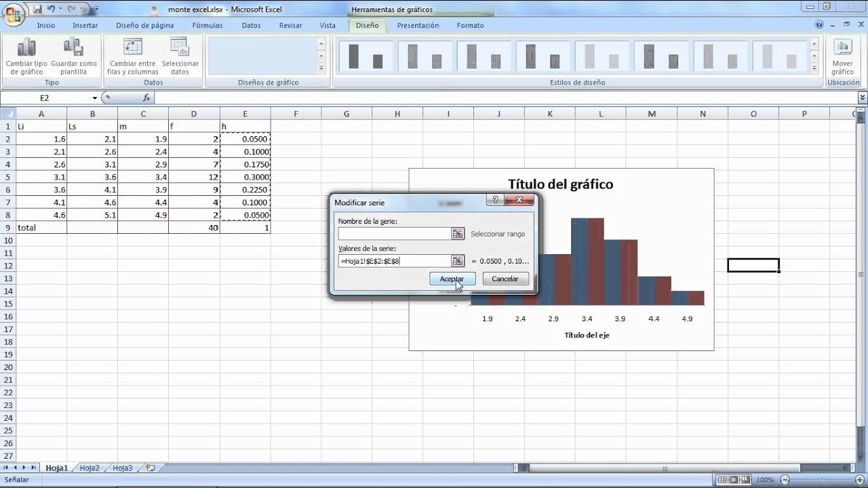Viewport: 868px width, 488px height.
Task: Select the second chart style thumbnail
Action: [x=425, y=56]
